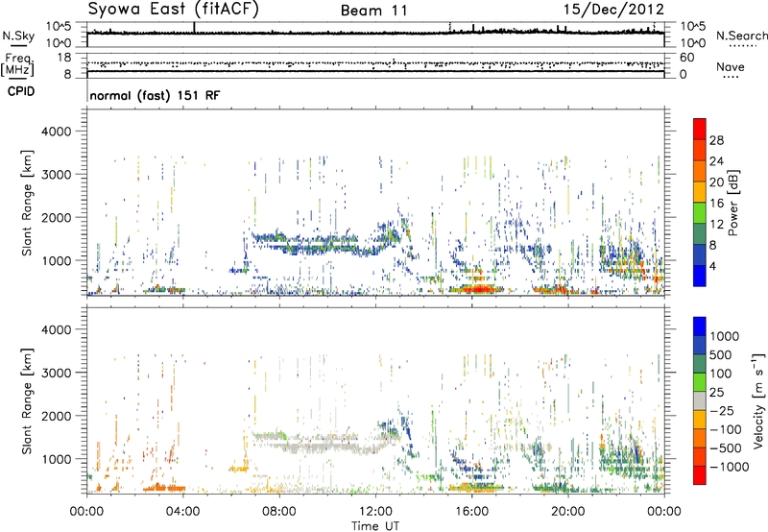Click the red top segment of Power color bar

pos(700,129)
